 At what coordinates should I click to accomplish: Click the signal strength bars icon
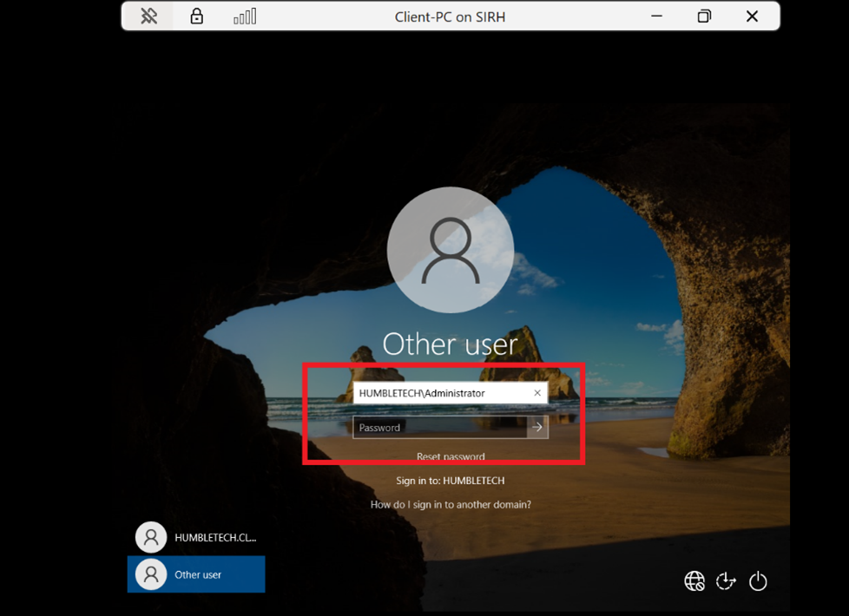(245, 16)
